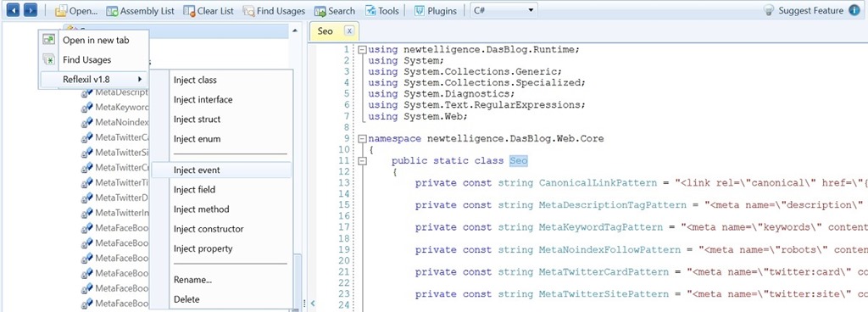The width and height of the screenshot is (868, 312).
Task: Go back with the left arrow button
Action: 13,10
